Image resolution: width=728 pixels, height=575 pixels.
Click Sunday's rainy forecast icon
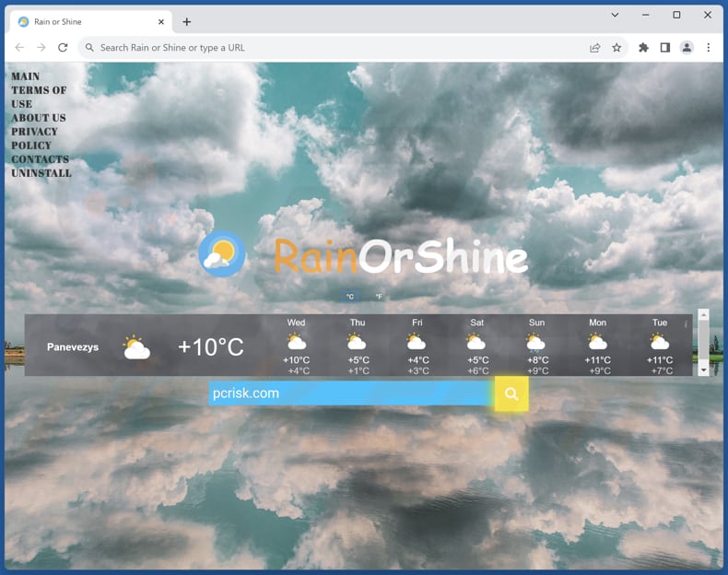tap(535, 342)
